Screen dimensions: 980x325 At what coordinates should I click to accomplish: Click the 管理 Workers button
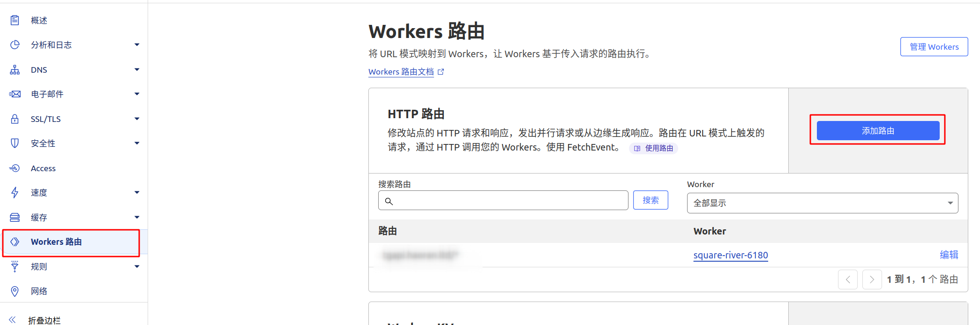934,47
